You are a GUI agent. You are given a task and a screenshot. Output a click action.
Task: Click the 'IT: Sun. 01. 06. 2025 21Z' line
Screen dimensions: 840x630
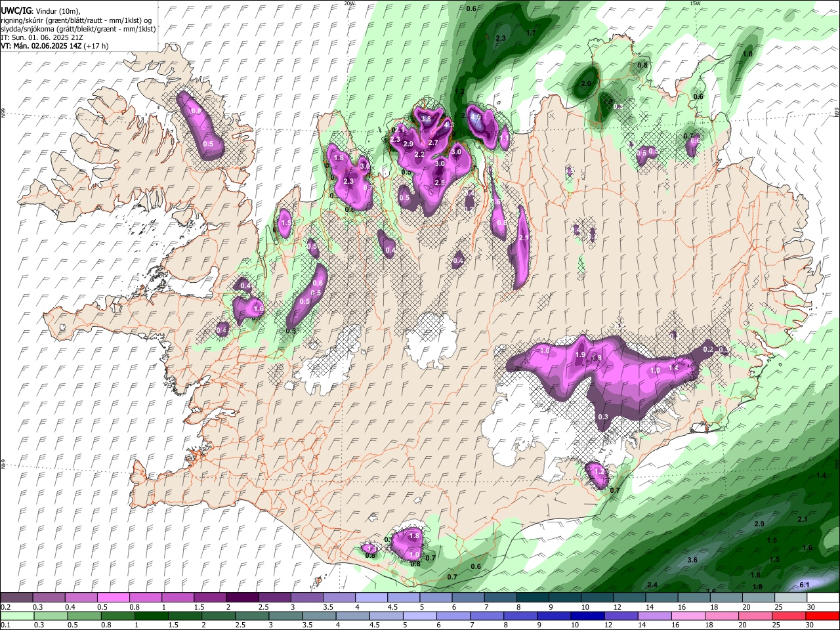(x=41, y=37)
